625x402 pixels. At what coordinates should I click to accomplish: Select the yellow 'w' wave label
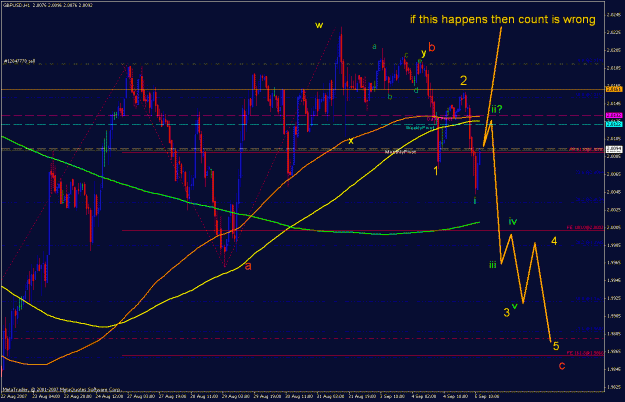pyautogui.click(x=319, y=25)
